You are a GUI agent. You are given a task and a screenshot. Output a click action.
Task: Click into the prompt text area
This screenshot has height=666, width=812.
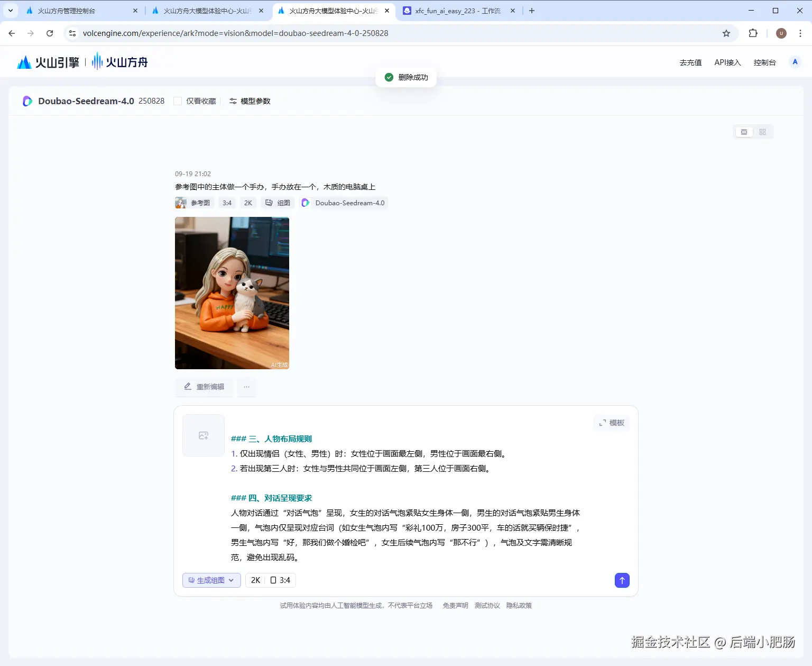pyautogui.click(x=405, y=497)
